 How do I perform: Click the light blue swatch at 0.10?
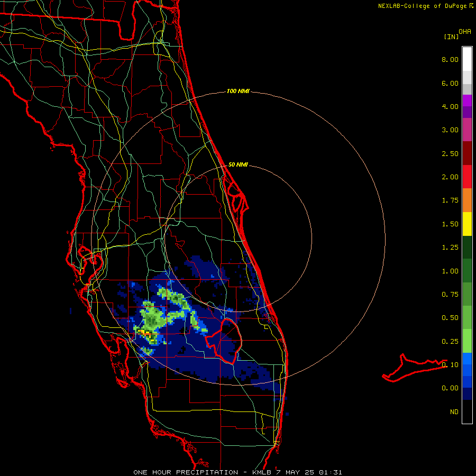467,359
